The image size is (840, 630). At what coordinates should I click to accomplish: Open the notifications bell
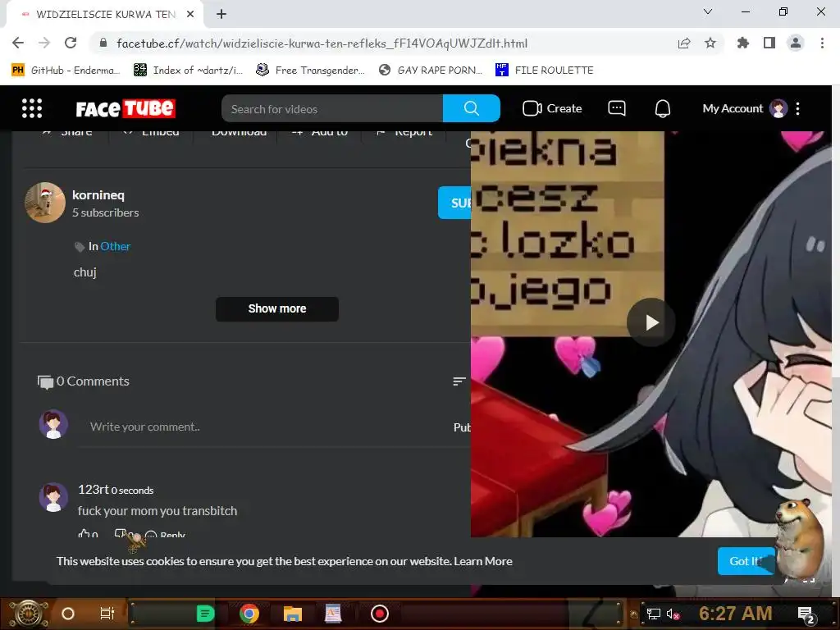[663, 108]
